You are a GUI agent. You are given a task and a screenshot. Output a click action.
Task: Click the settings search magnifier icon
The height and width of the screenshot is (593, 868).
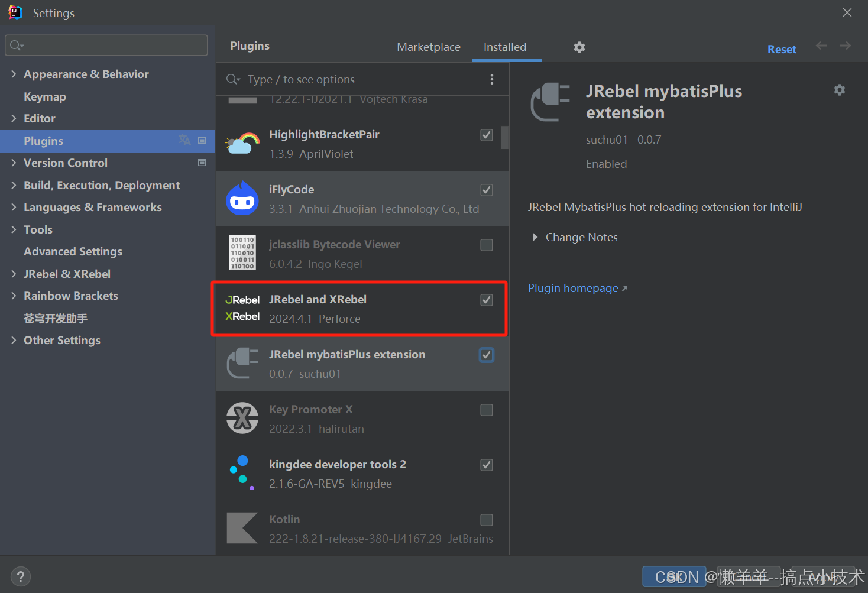pos(17,46)
